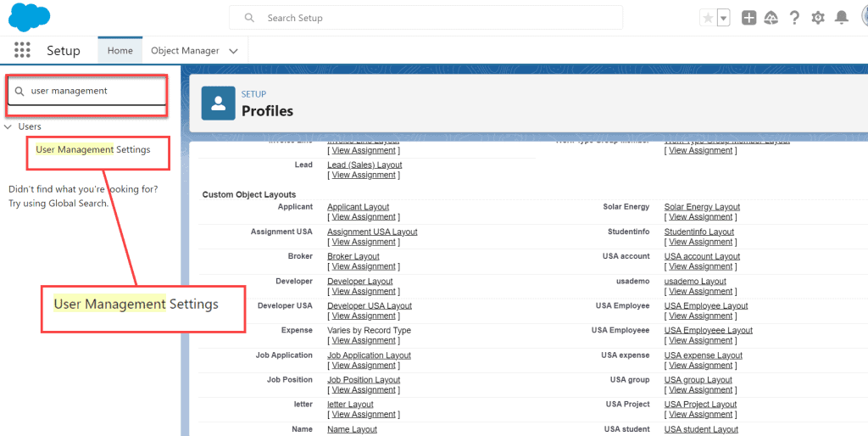Open the Setup gear icon

[x=818, y=18]
